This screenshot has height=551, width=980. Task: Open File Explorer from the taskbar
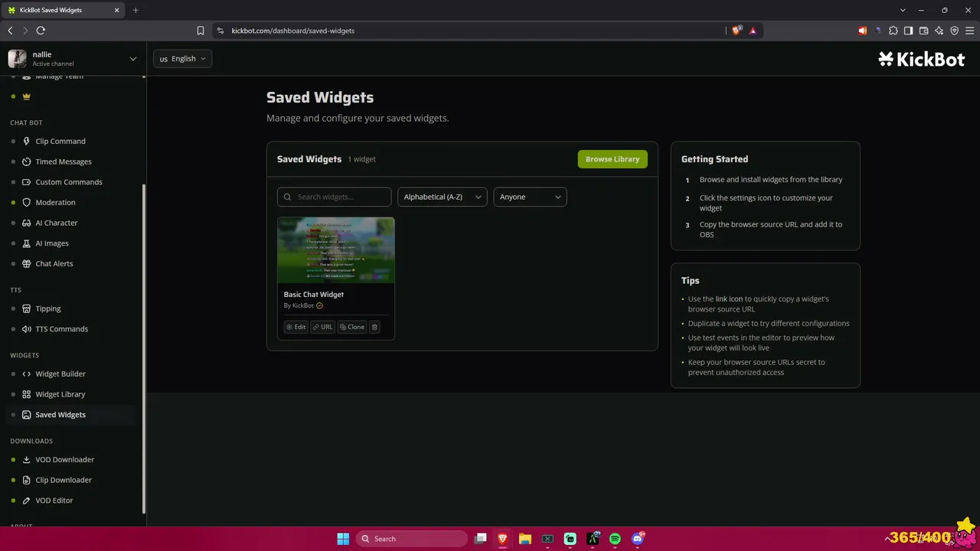[x=525, y=539]
